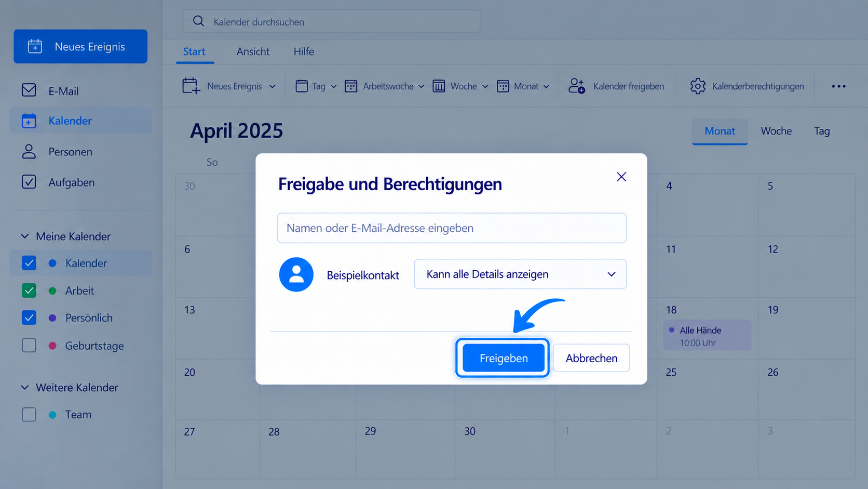Viewport: 868px width, 489px height.
Task: Select the Monat view tab
Action: 720,131
